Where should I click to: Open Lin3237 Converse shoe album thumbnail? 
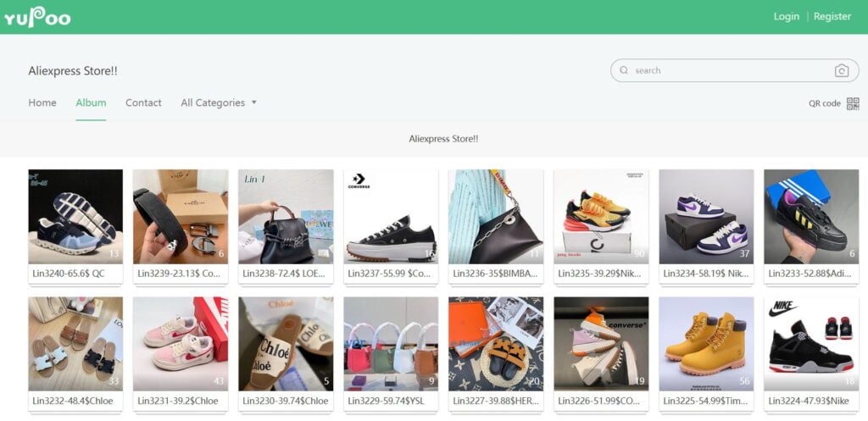point(391,216)
